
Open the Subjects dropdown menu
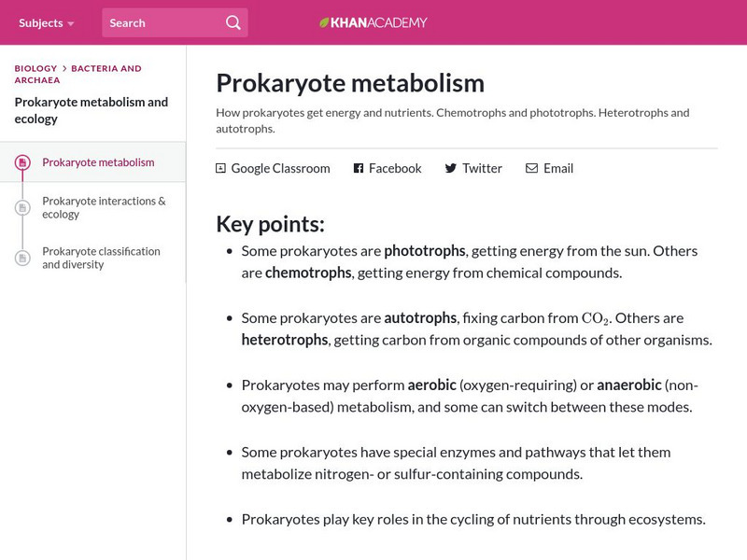(x=46, y=22)
